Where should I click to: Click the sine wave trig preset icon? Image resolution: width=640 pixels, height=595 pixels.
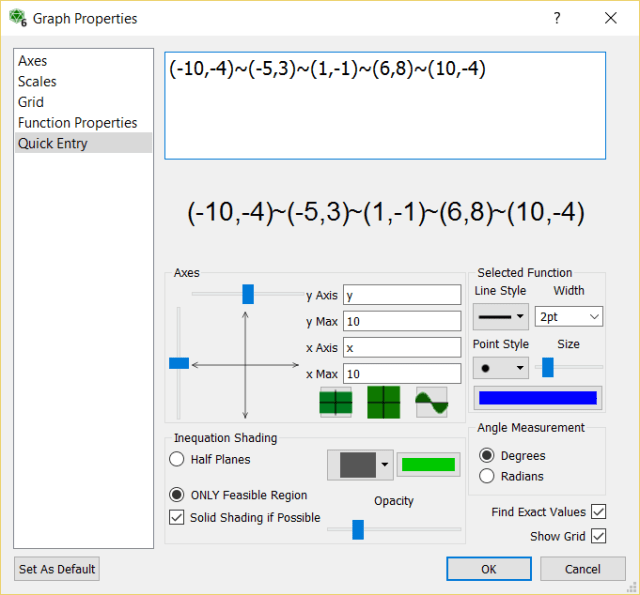pyautogui.click(x=431, y=402)
